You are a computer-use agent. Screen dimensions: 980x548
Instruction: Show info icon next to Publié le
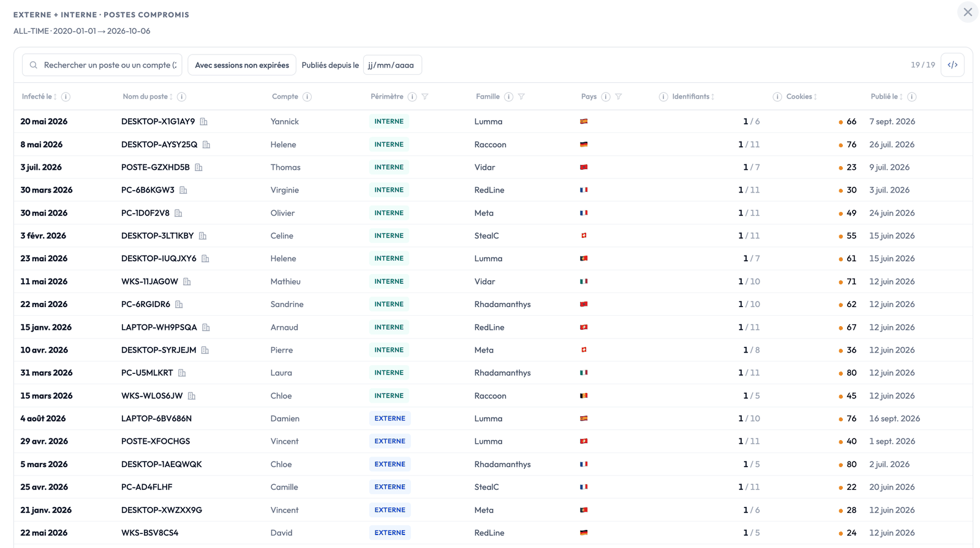[912, 97]
